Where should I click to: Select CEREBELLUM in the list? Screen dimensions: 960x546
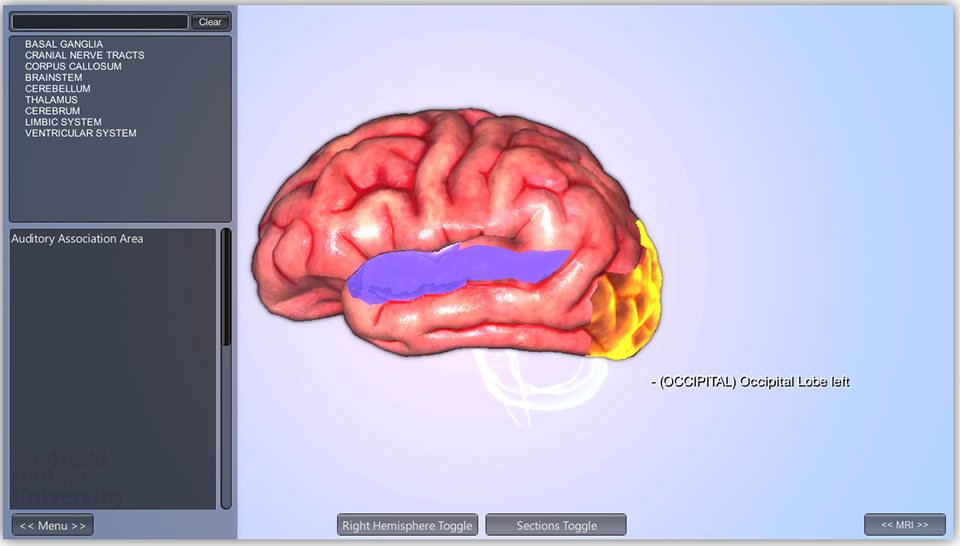pyautogui.click(x=58, y=89)
